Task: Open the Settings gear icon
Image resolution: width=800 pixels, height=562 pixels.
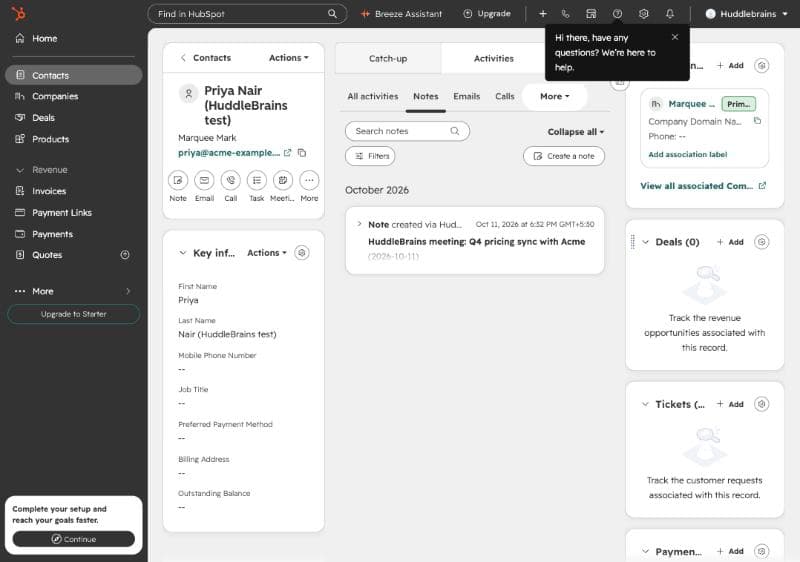Action: pos(644,14)
